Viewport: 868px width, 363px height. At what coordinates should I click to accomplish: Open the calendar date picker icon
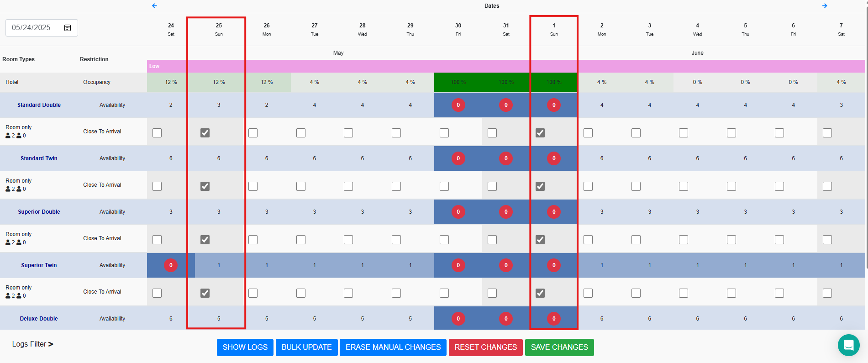68,28
